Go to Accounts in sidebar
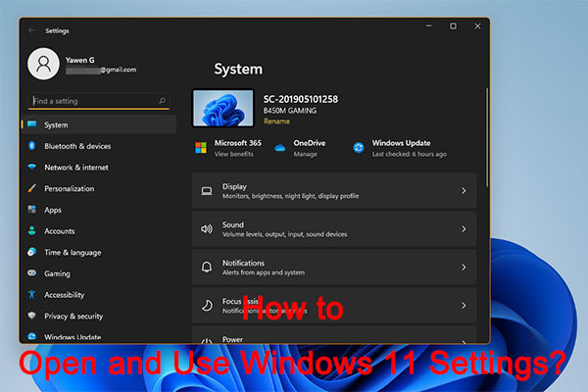Screen dimensions: 588x392 pyautogui.click(x=59, y=231)
